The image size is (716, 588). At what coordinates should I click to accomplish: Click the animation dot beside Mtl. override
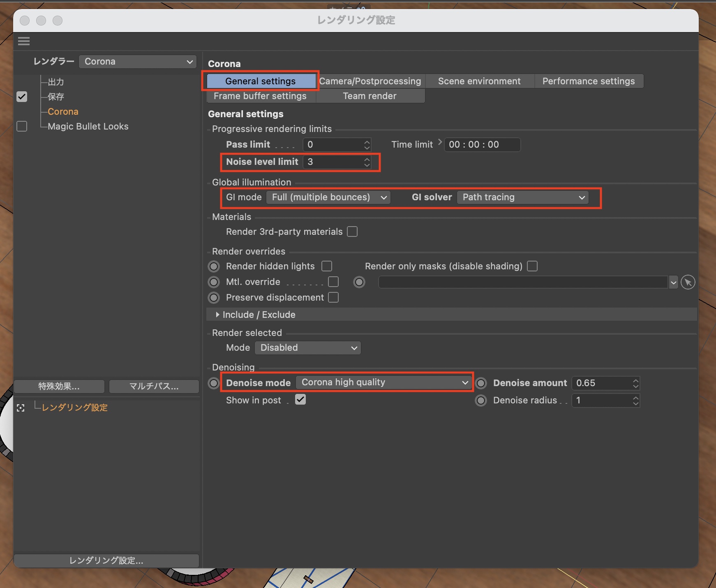214,282
